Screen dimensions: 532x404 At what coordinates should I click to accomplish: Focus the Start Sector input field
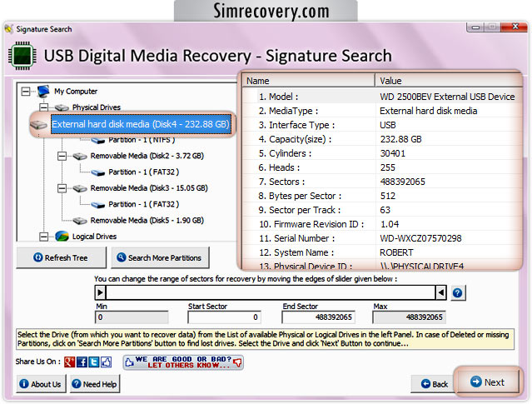224,317
